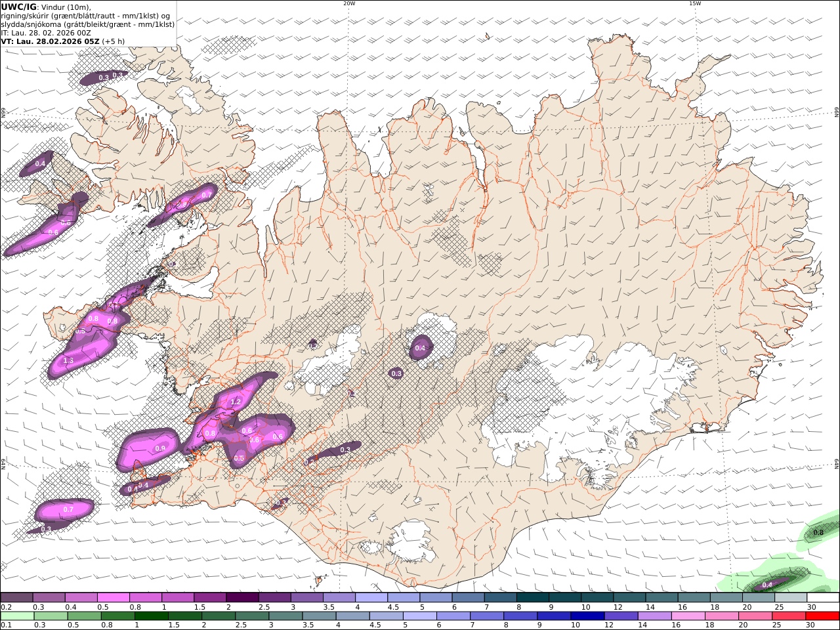
Task: Click the palest green first rain legend swatch
Action: 17,616
